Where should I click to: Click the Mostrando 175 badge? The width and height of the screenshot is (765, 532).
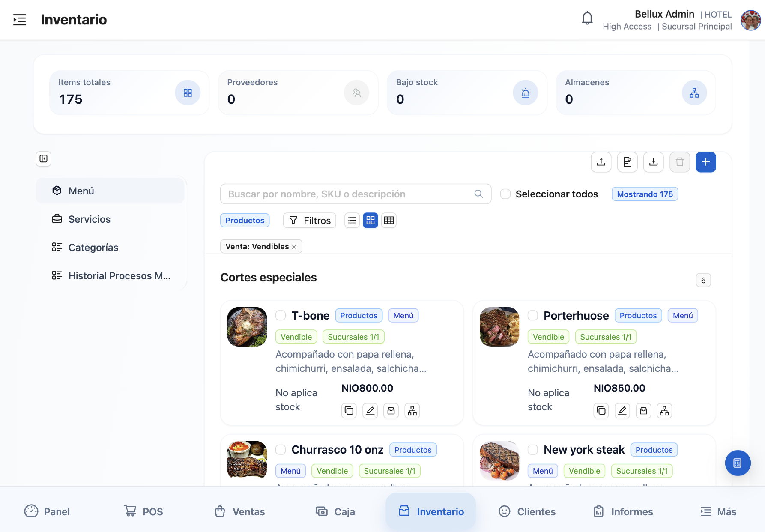[645, 194]
